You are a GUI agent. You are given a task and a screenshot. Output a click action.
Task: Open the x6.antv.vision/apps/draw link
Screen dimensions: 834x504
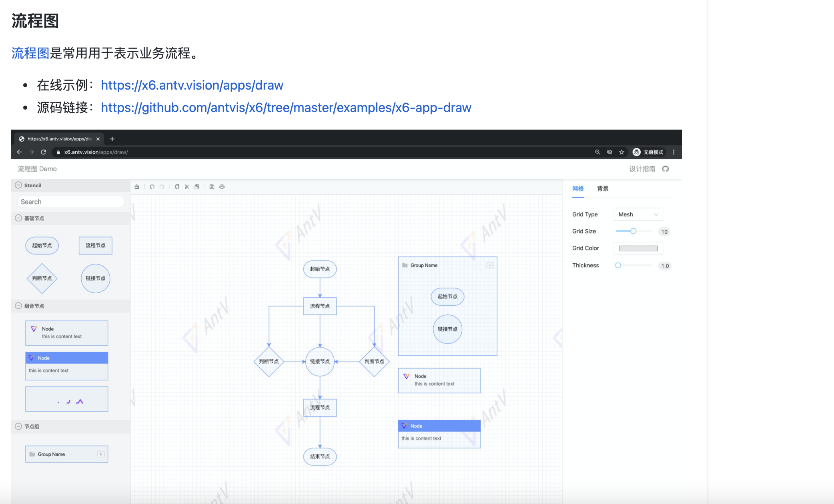192,85
